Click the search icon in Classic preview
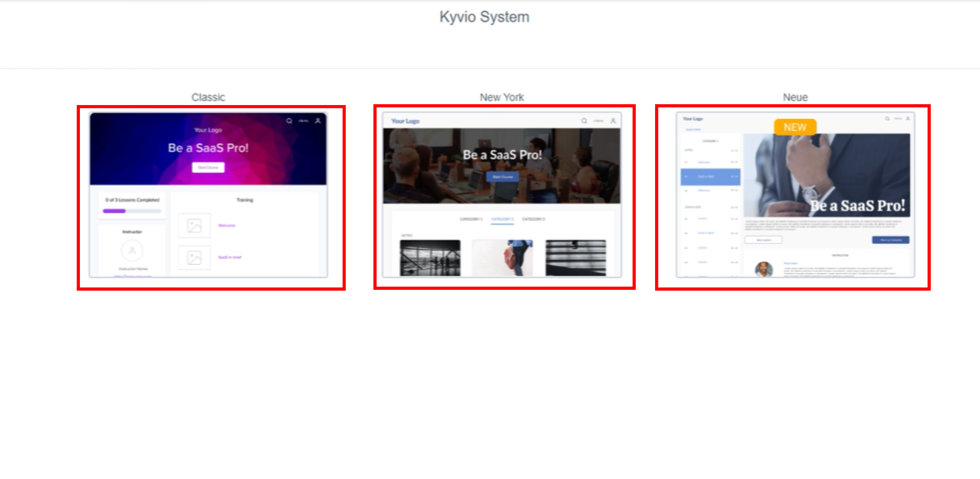This screenshot has height=479, width=980. pyautogui.click(x=289, y=121)
